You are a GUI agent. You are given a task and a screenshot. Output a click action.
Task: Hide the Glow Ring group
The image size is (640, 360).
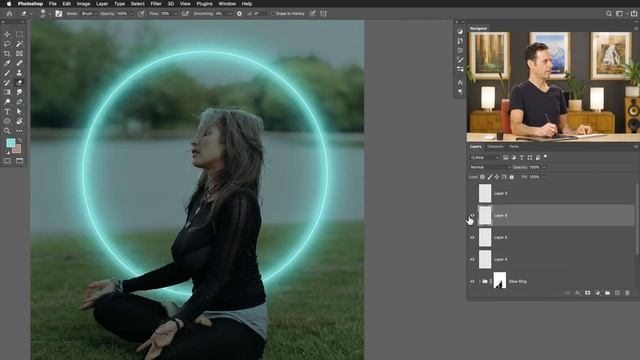[472, 282]
